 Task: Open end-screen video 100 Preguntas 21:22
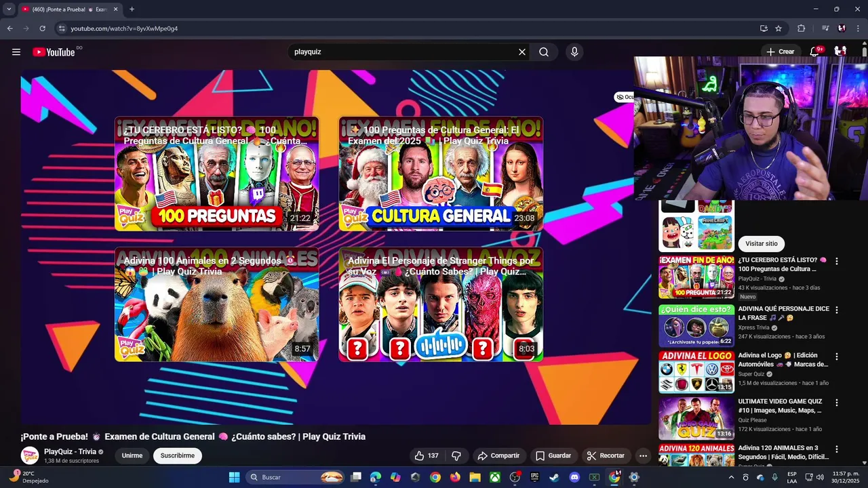coord(217,174)
